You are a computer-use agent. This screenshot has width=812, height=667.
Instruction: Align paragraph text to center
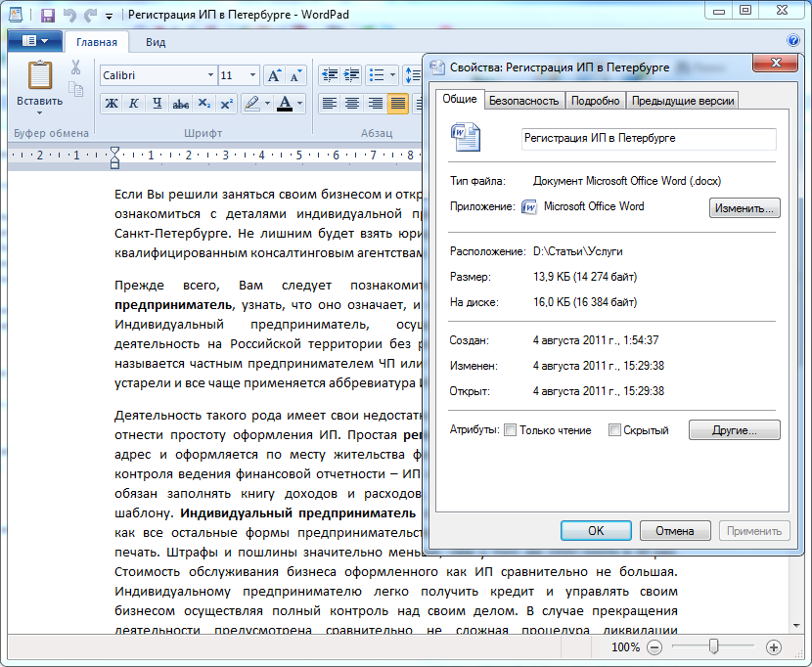(352, 104)
